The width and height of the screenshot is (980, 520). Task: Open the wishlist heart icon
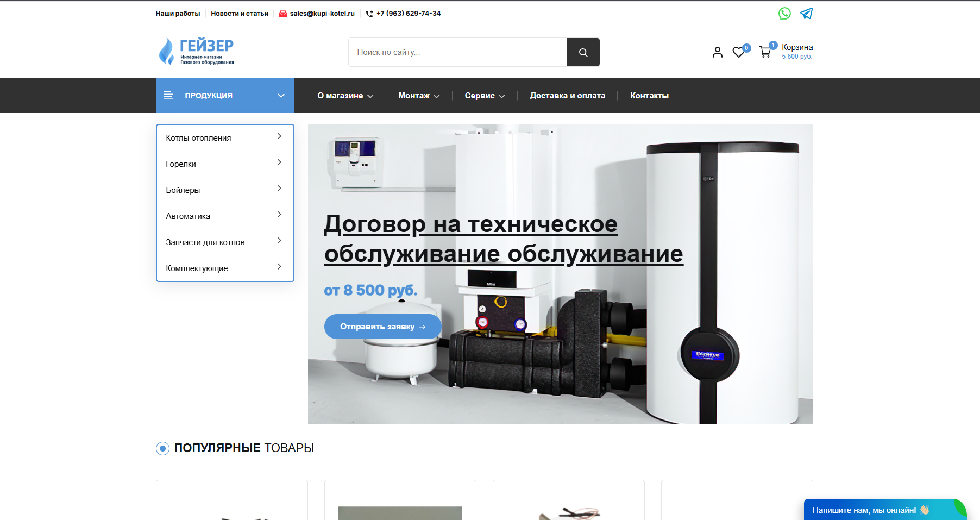tap(738, 52)
